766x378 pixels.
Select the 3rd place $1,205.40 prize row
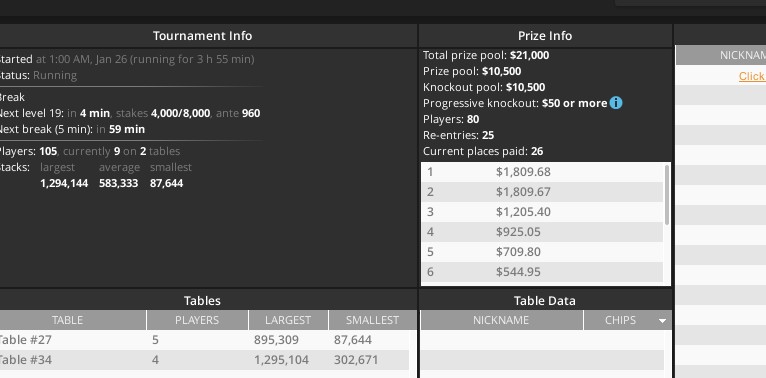[x=542, y=212]
